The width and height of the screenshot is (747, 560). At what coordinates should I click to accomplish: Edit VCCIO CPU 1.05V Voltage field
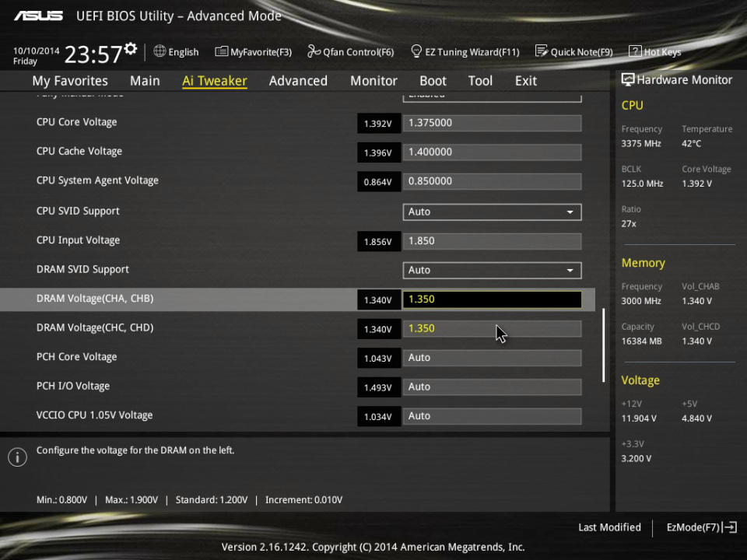click(492, 416)
